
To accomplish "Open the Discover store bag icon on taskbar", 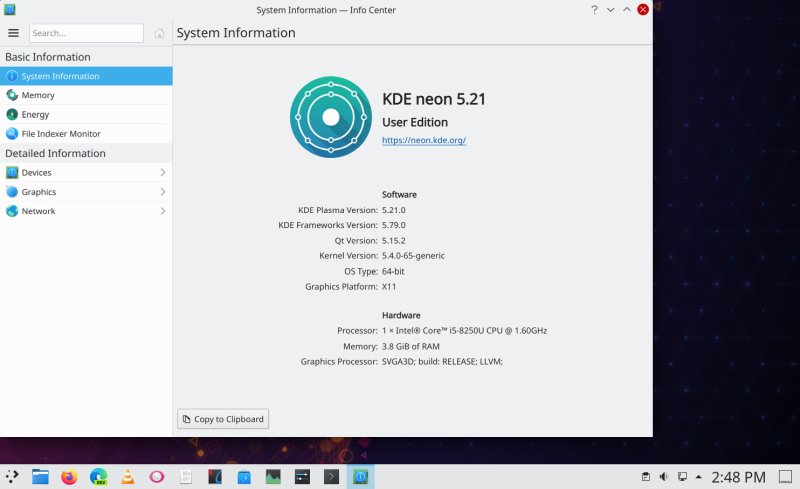I will point(244,477).
